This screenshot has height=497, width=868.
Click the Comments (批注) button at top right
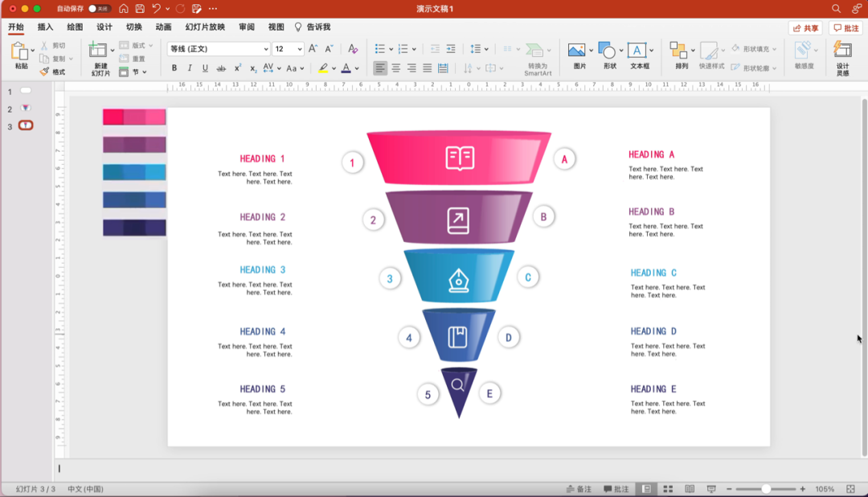pos(846,28)
